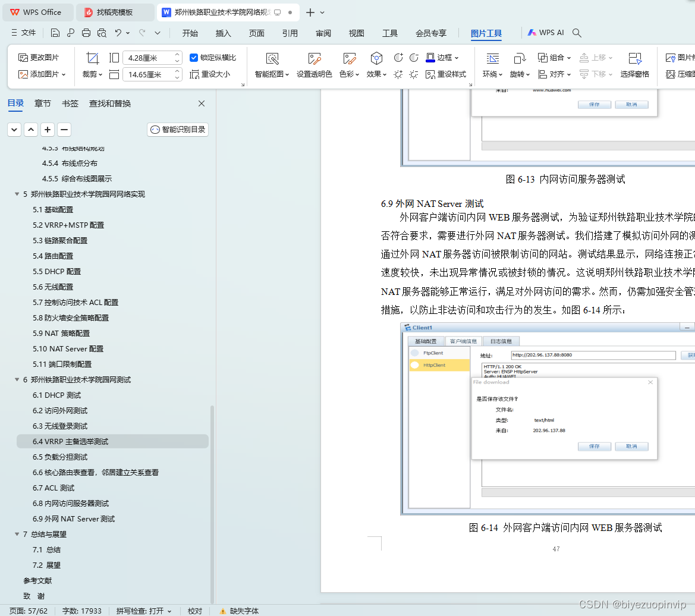Image resolution: width=695 pixels, height=616 pixels.
Task: Click the Redo arrow icon
Action: pos(142,33)
